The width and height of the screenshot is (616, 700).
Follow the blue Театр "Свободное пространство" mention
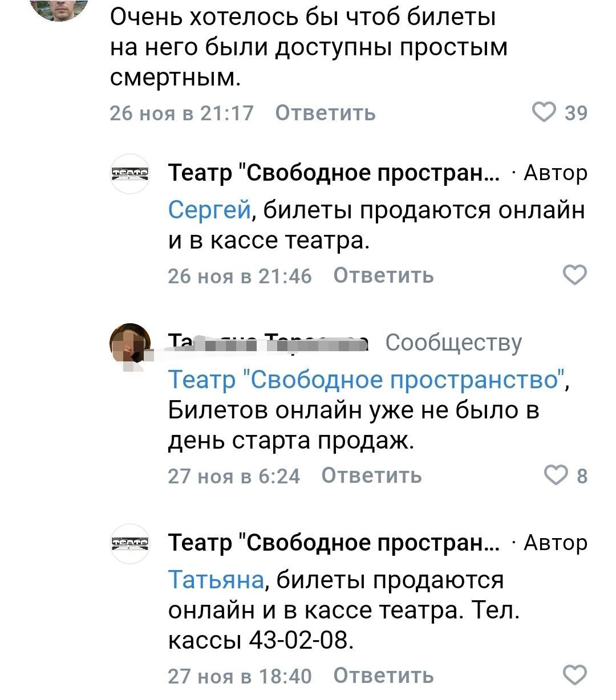[366, 379]
